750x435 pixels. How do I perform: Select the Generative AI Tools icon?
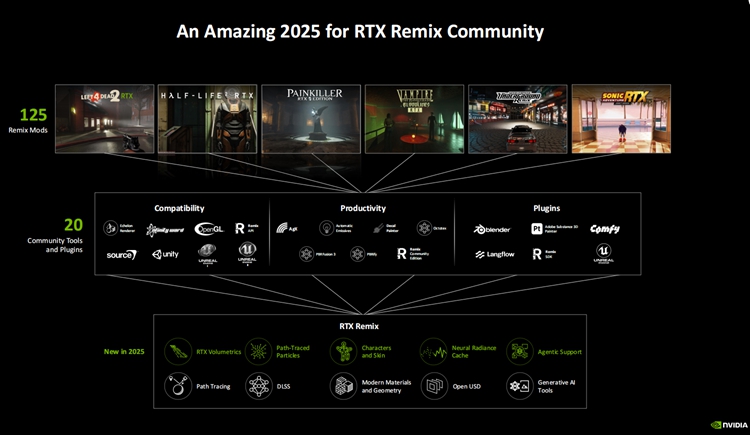(x=520, y=386)
